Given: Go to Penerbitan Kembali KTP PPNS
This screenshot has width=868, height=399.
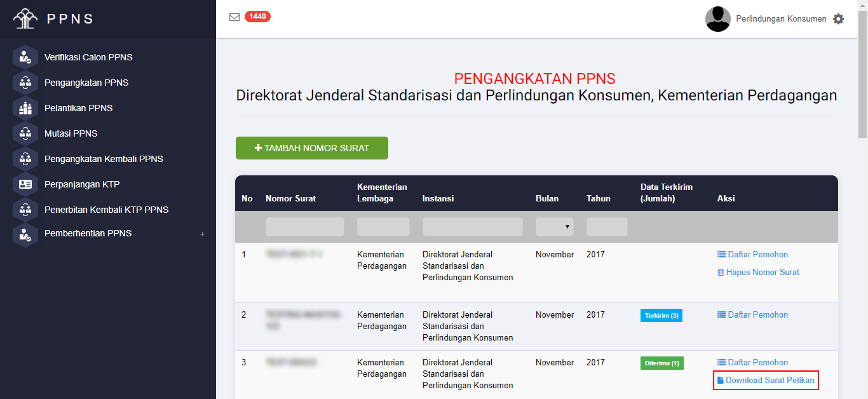Looking at the screenshot, I should point(106,210).
